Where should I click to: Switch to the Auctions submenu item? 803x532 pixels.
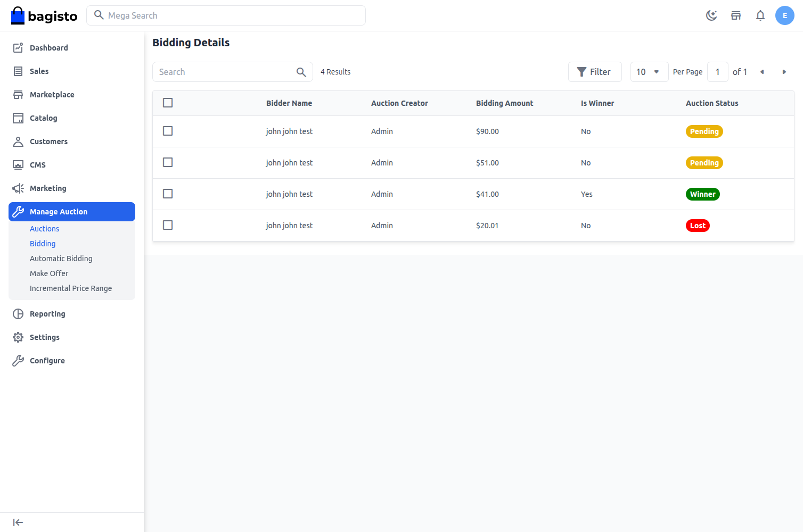44,228
